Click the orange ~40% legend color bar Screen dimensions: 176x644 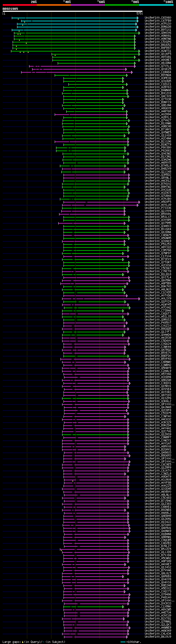(54, 5)
